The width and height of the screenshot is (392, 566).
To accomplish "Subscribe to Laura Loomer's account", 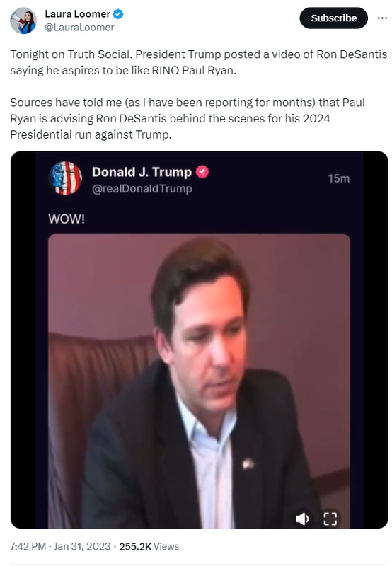I will [333, 18].
